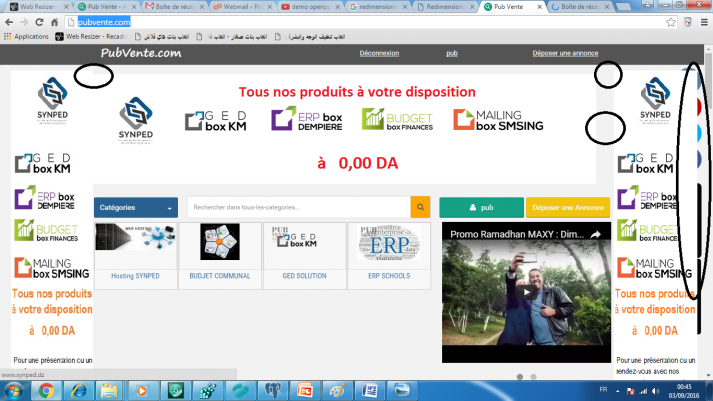Open the Chrome hamburger menu
This screenshot has height=401, width=713.
point(704,22)
